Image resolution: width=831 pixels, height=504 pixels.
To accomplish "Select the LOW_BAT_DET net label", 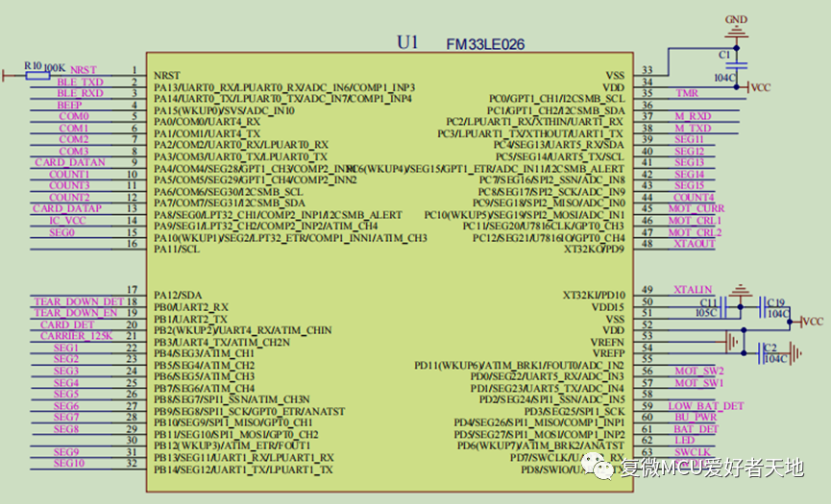I will point(706,406).
